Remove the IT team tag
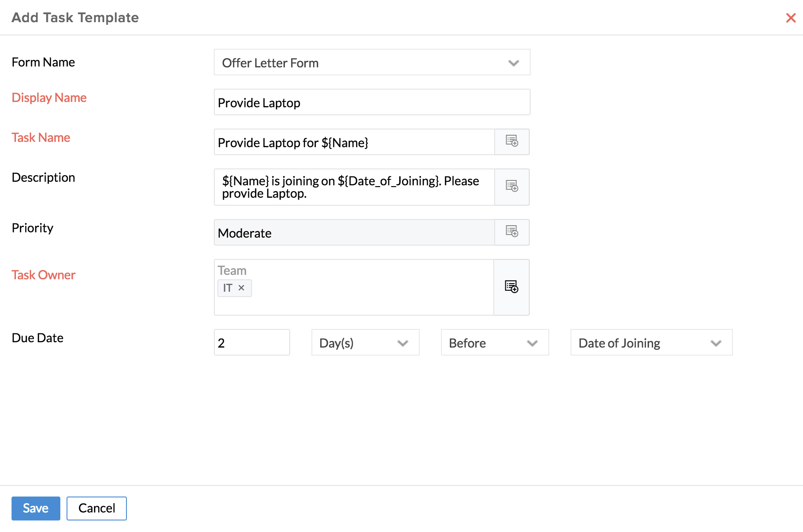Viewport: 803px width, 532px height. [241, 288]
